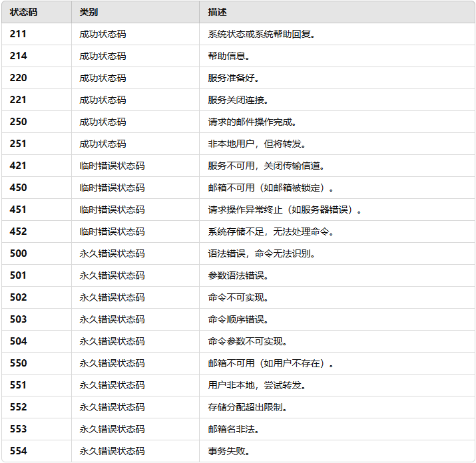Select status code 550 cell
Image resolution: width=476 pixels, height=463 pixels.
click(x=19, y=363)
